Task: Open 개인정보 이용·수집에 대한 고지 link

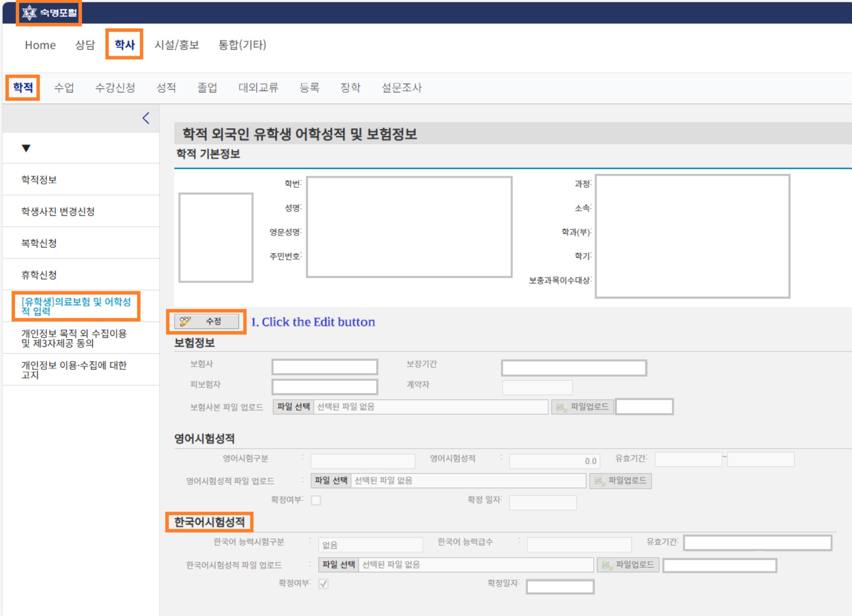Action: (x=74, y=370)
